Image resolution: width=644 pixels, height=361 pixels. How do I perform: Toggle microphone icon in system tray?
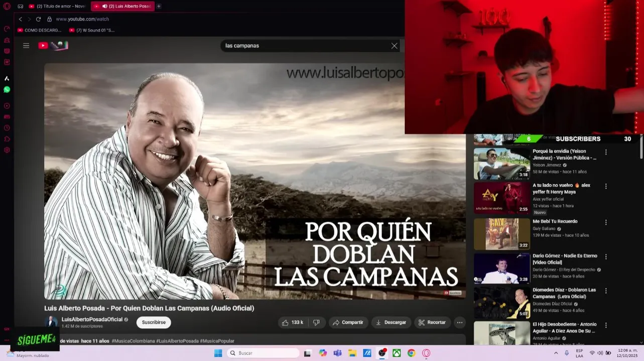click(567, 353)
